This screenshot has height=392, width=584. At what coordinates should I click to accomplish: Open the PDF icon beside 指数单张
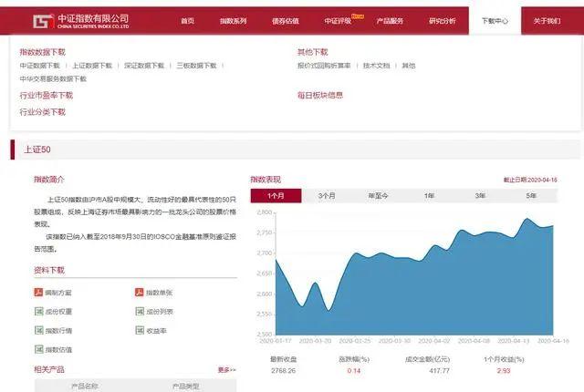click(140, 293)
